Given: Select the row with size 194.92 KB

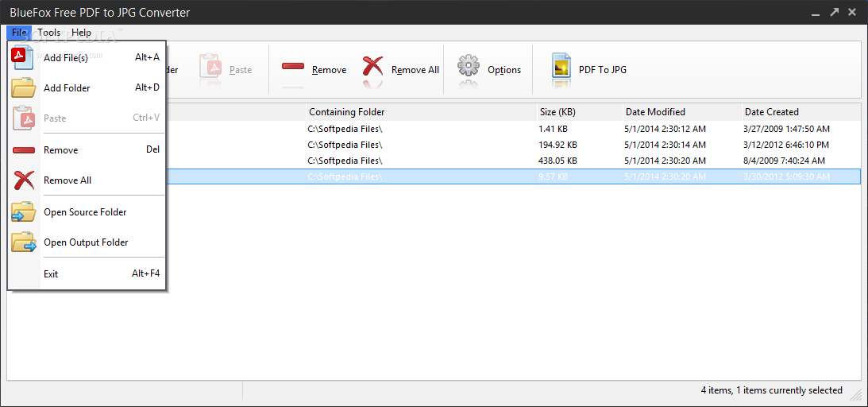Looking at the screenshot, I should (434, 145).
